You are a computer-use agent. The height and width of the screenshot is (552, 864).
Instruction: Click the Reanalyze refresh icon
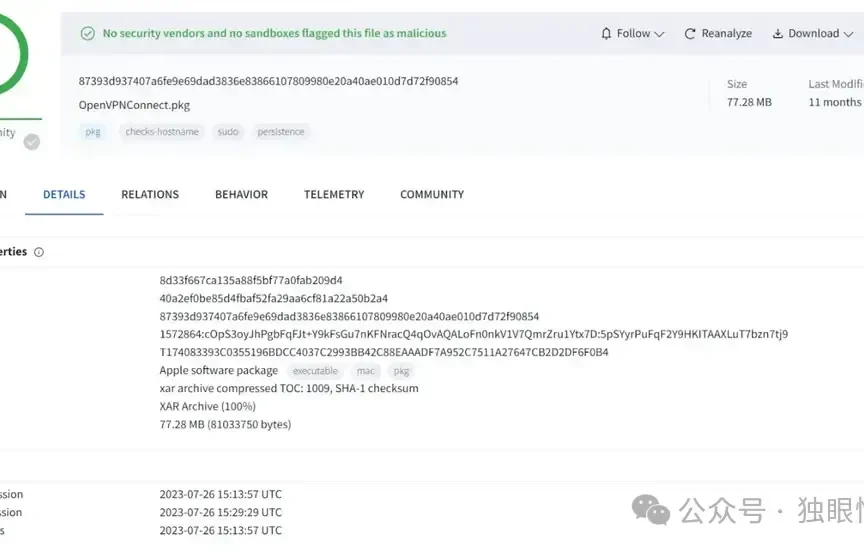click(x=690, y=34)
